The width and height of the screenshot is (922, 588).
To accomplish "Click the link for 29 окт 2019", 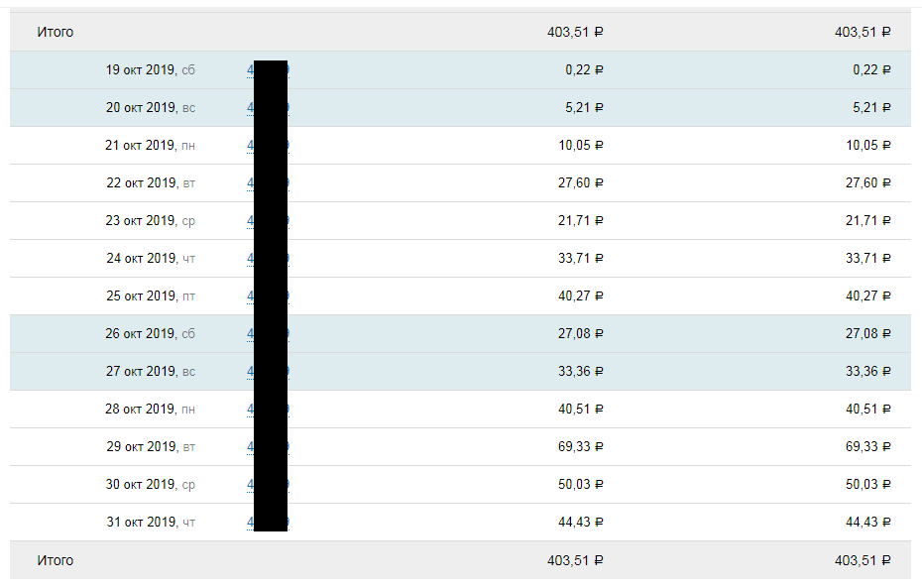I will coord(250,447).
